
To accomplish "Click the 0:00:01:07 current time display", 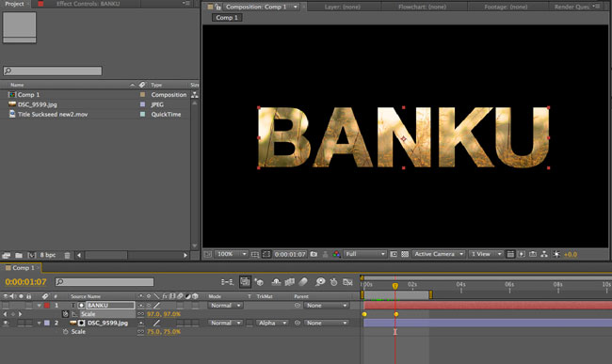I will click(x=25, y=282).
